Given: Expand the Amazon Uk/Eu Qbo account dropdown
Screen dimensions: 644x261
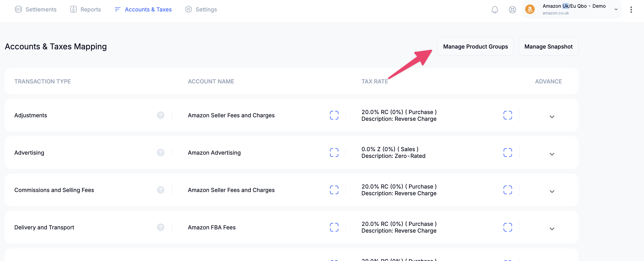Looking at the screenshot, I should pyautogui.click(x=616, y=9).
